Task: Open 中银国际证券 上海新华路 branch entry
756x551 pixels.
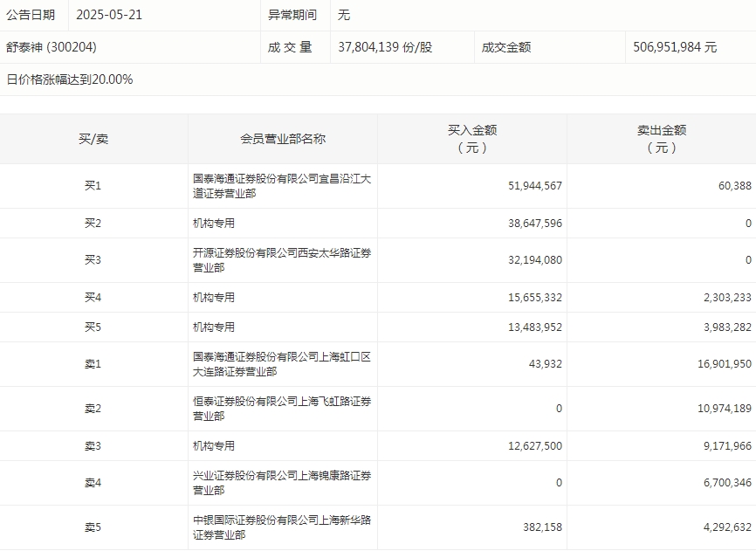Action: click(282, 527)
